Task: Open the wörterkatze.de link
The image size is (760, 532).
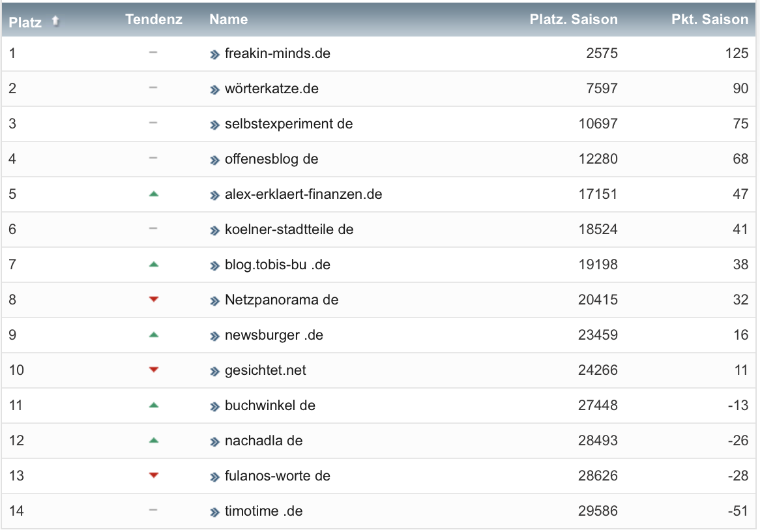Action: 271,89
